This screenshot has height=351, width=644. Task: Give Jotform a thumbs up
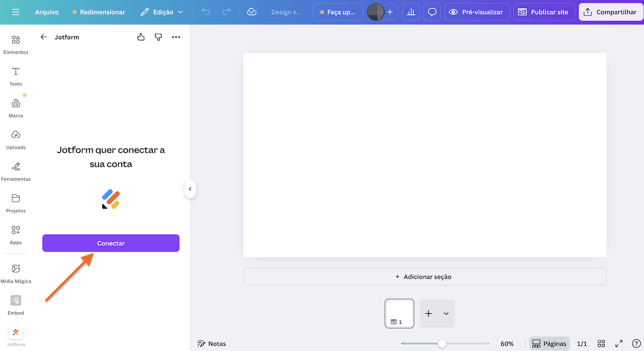coord(141,37)
